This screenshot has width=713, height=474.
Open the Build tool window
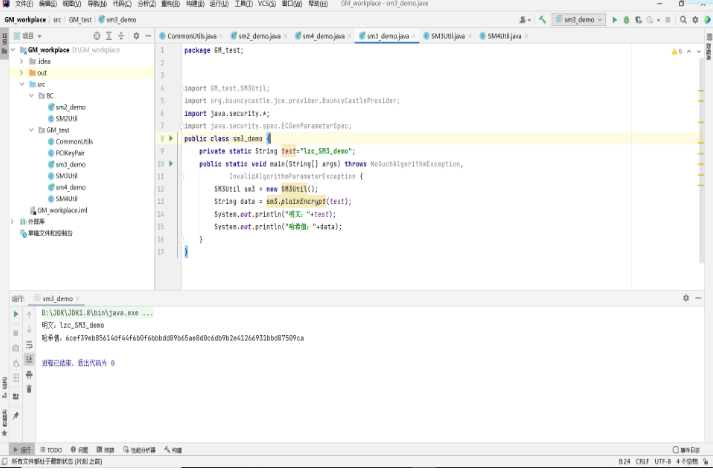pos(173,450)
